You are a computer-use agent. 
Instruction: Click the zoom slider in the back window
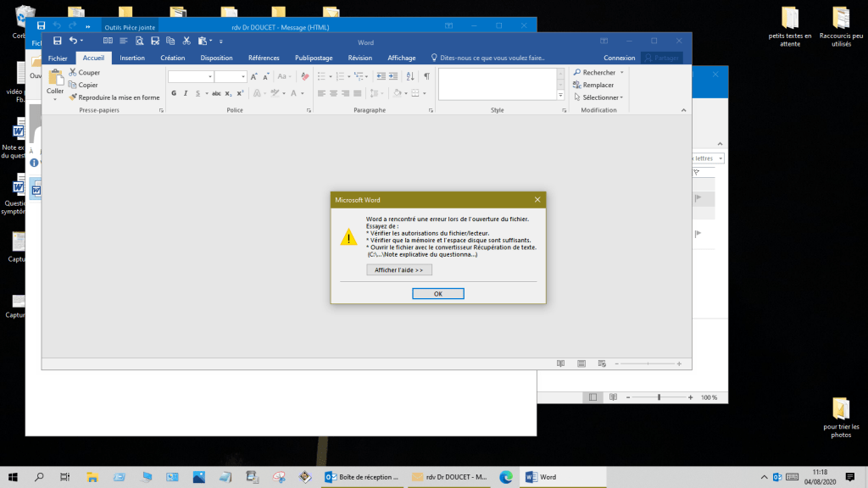coord(659,397)
